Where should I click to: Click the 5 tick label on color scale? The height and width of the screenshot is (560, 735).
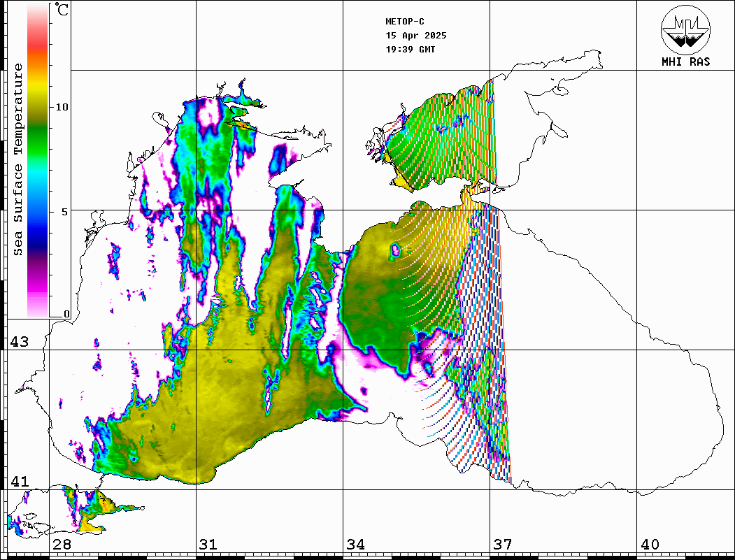point(65,212)
